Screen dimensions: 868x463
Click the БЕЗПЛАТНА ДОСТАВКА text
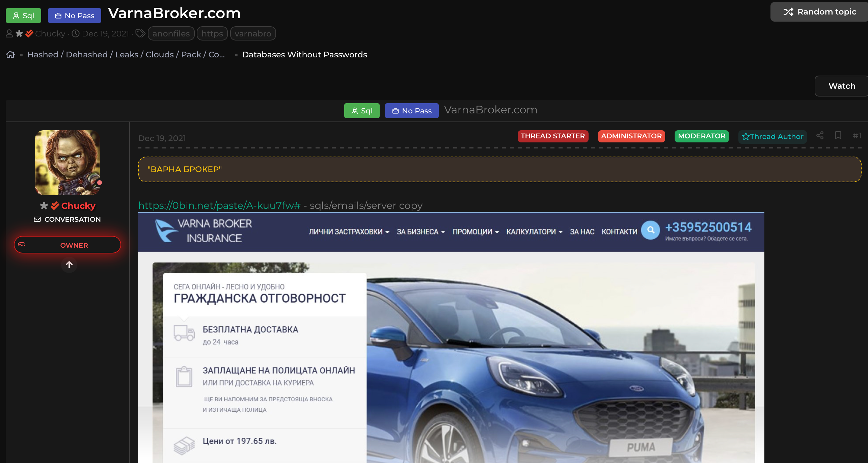[x=250, y=330]
